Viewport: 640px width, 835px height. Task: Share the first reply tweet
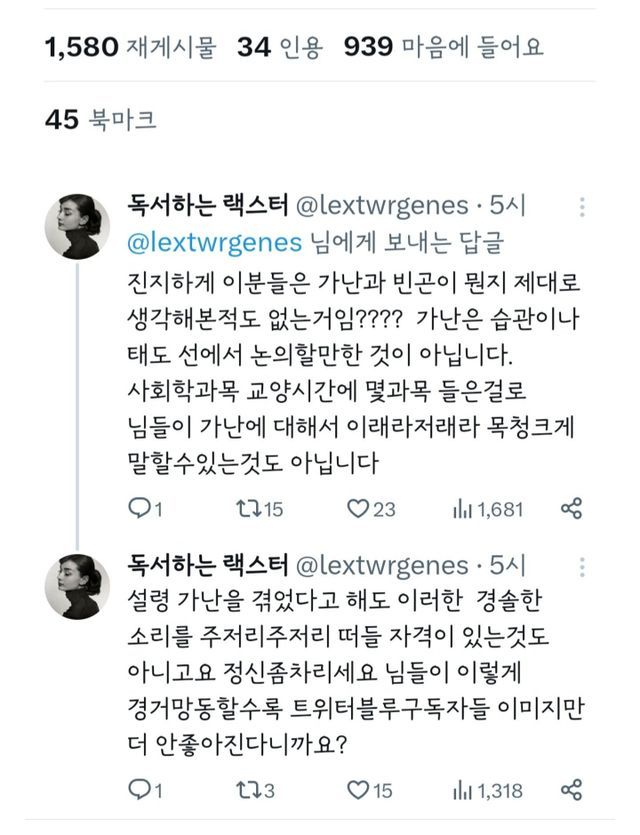pyautogui.click(x=571, y=509)
